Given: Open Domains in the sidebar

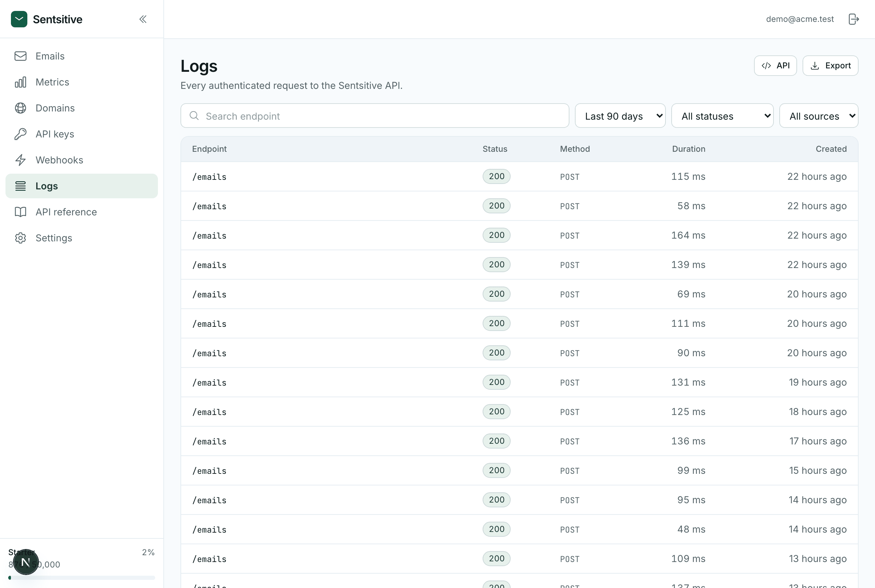Looking at the screenshot, I should [82, 108].
